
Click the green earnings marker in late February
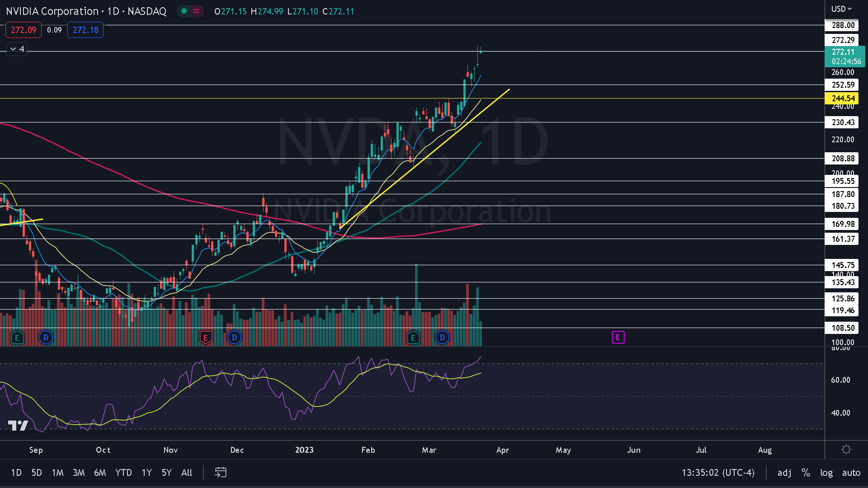413,338
